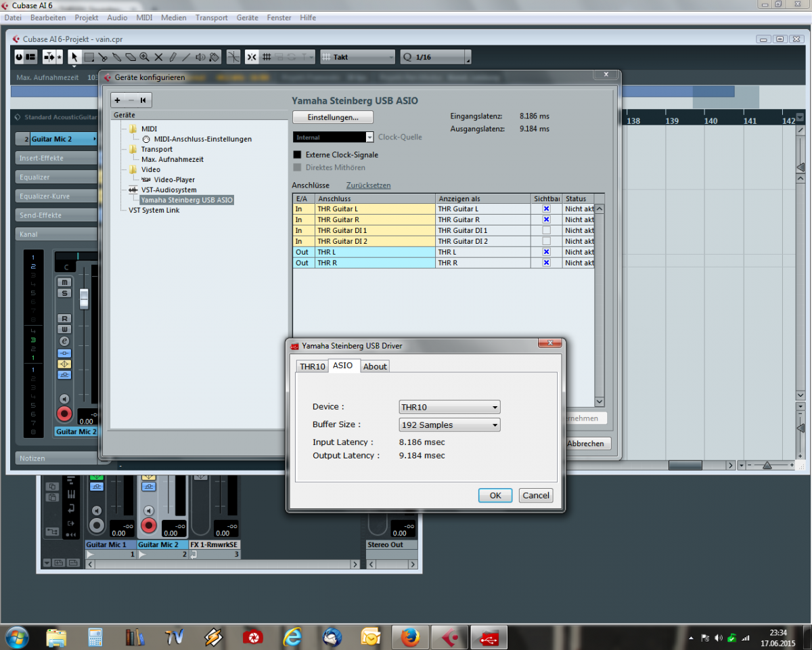The height and width of the screenshot is (650, 812).
Task: Toggle Snap on/off icon in toolbar
Action: pos(252,57)
